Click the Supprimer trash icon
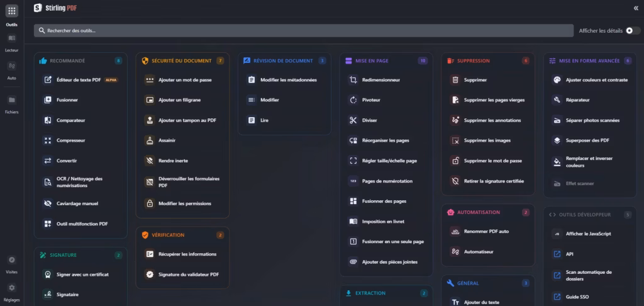 pos(455,80)
